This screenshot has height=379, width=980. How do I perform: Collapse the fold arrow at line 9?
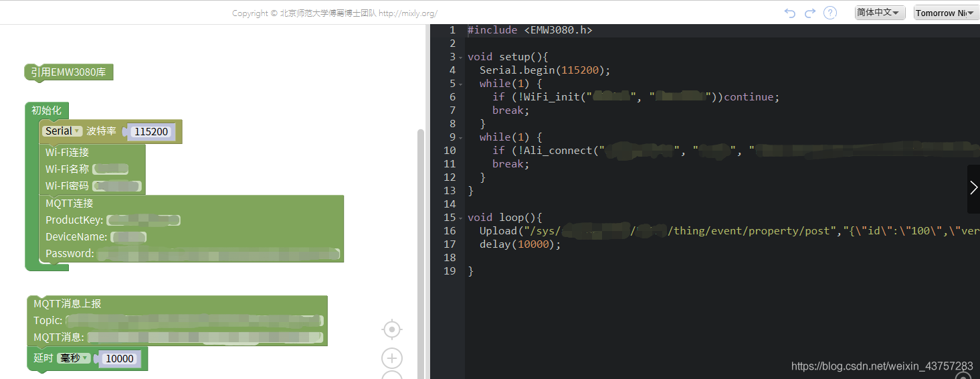(x=460, y=137)
